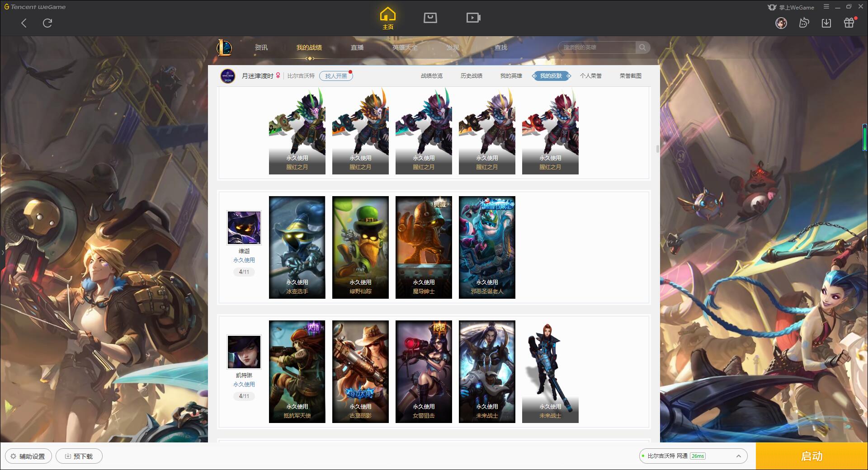Open the store bag icon in the top bar
Screen dimensions: 868x470
(430, 18)
